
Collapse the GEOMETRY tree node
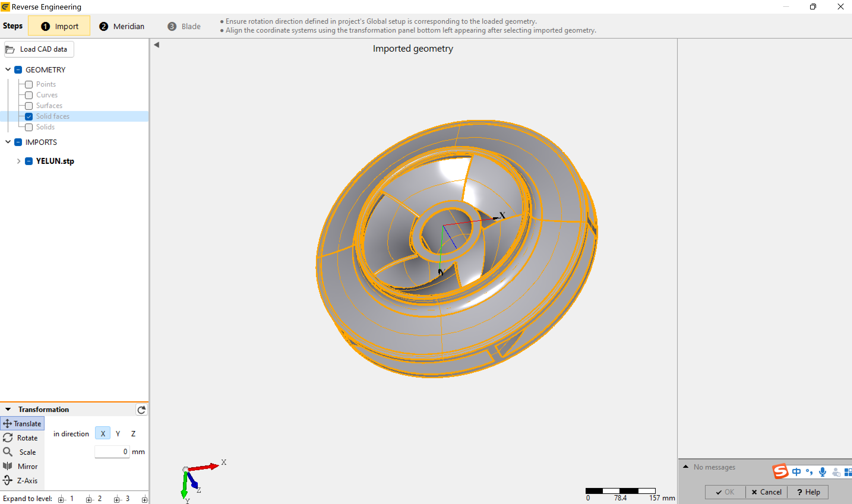8,70
